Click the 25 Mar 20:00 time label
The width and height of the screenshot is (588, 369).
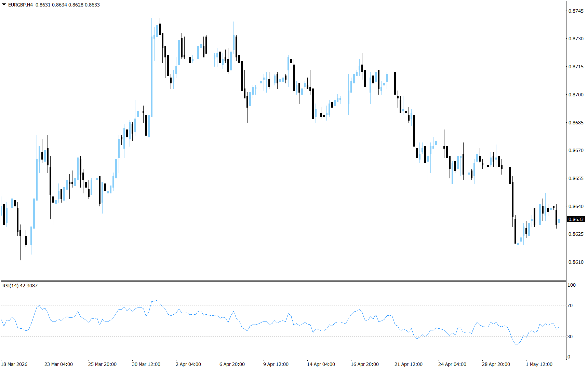click(102, 364)
